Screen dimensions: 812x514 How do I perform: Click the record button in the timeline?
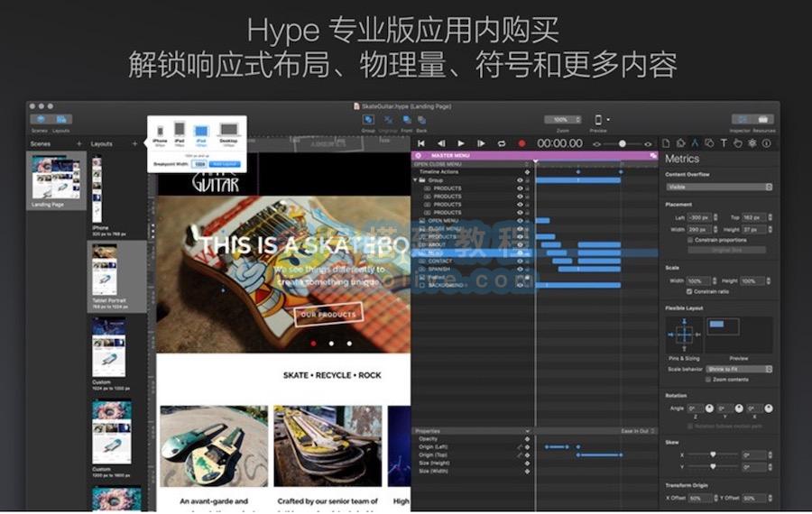coord(521,143)
